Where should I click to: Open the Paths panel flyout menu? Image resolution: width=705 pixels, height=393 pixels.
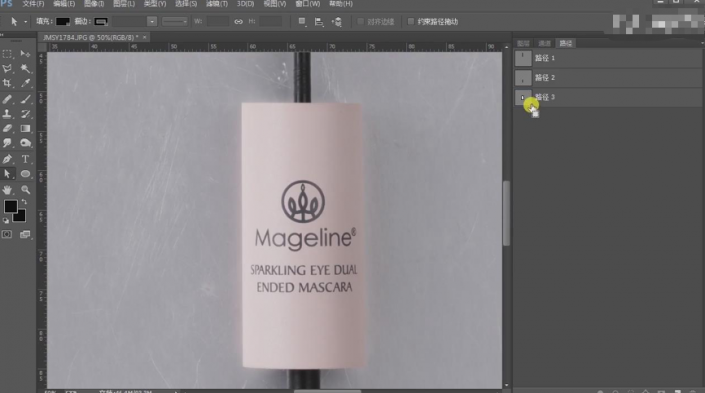[x=702, y=43]
